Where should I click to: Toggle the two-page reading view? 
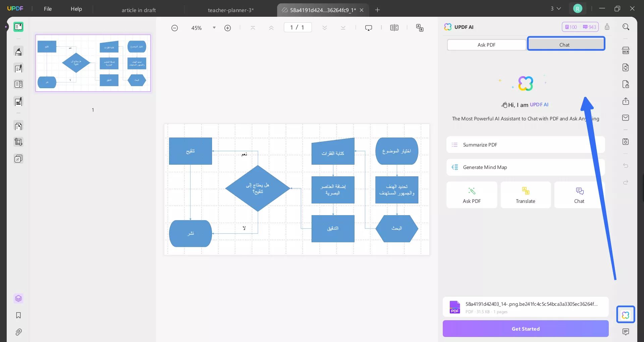tap(394, 28)
